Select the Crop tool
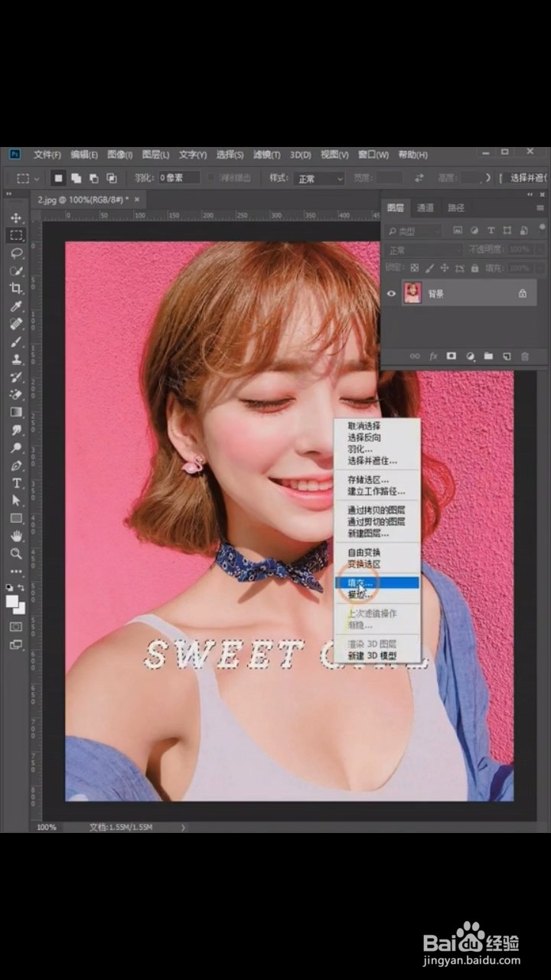Screen dimensions: 551x980 (x=16, y=288)
